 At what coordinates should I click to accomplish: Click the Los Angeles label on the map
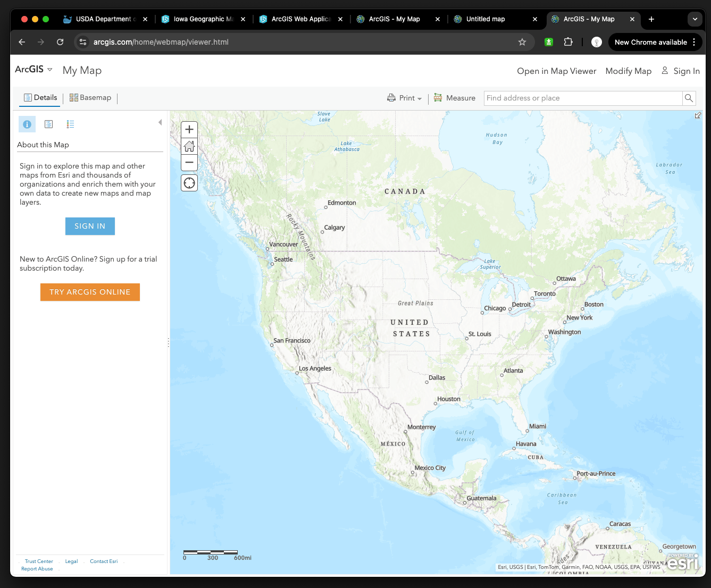315,368
